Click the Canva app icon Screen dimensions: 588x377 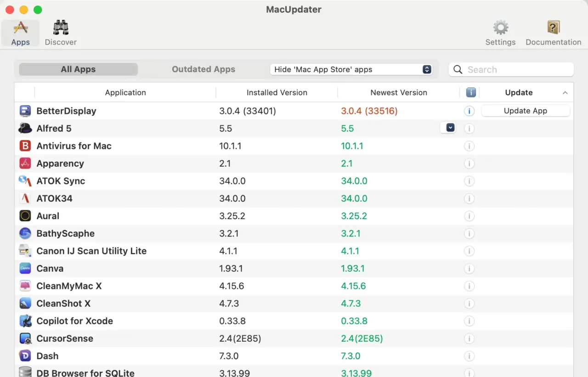25,268
